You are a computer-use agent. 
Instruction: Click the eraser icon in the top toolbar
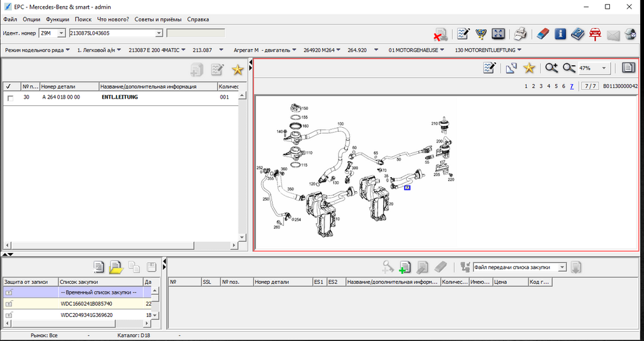[542, 33]
